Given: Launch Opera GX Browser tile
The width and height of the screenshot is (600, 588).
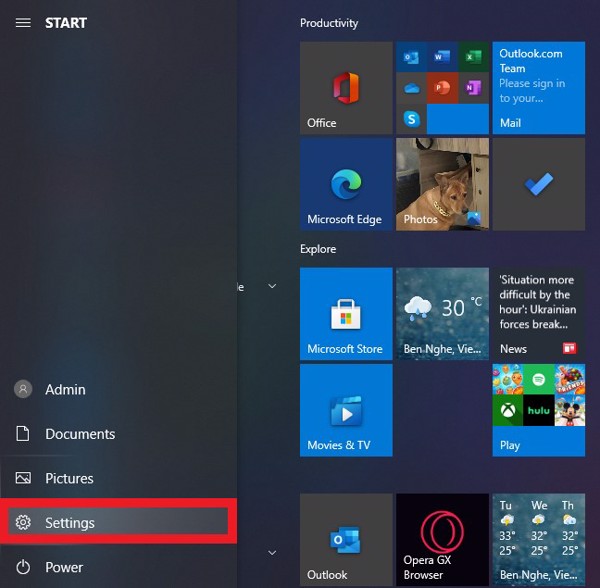Looking at the screenshot, I should click(x=442, y=539).
